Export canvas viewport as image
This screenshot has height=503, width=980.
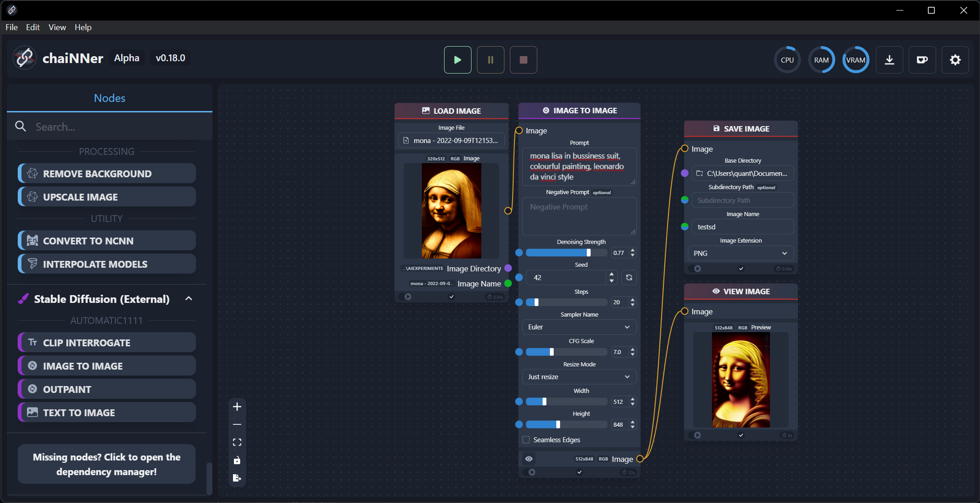(x=237, y=478)
